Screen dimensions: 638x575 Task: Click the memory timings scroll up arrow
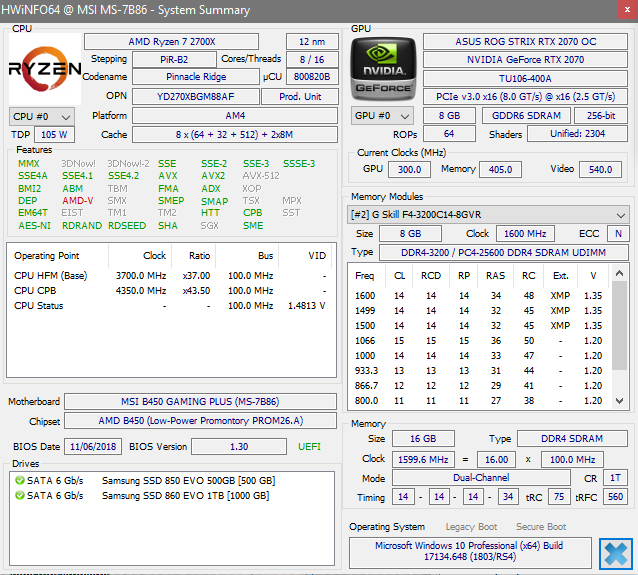pyautogui.click(x=619, y=273)
